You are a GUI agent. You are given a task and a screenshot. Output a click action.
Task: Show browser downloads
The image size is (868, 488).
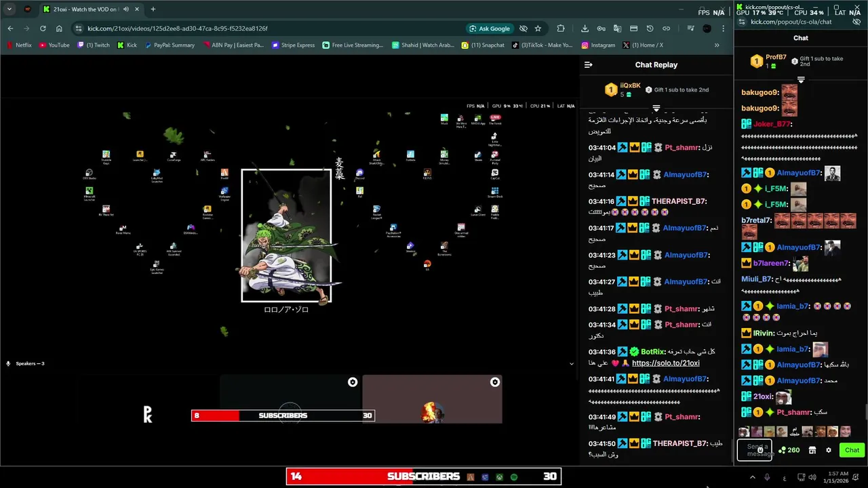tap(585, 28)
